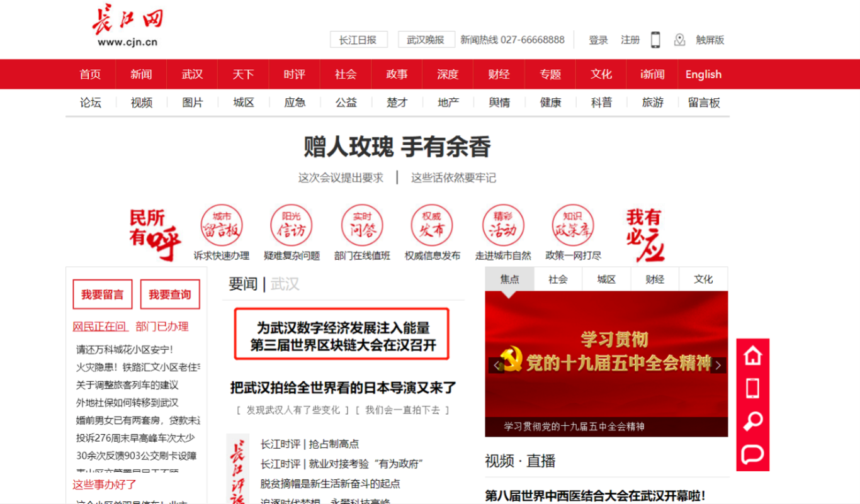Click the right arrow on the image carousel

718,364
